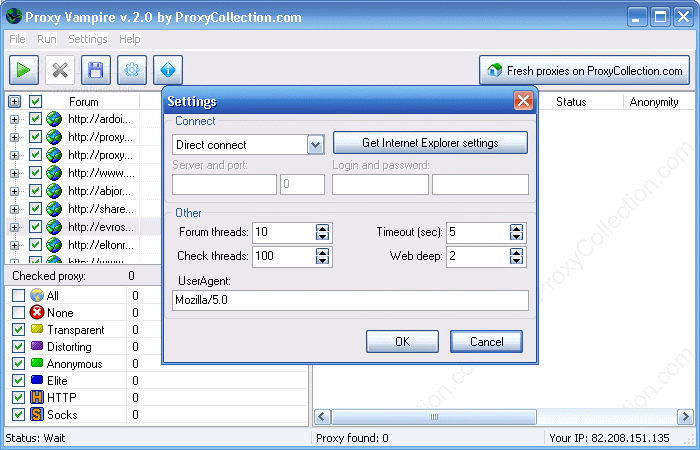Click the orange H HTTP icon

coord(37,397)
